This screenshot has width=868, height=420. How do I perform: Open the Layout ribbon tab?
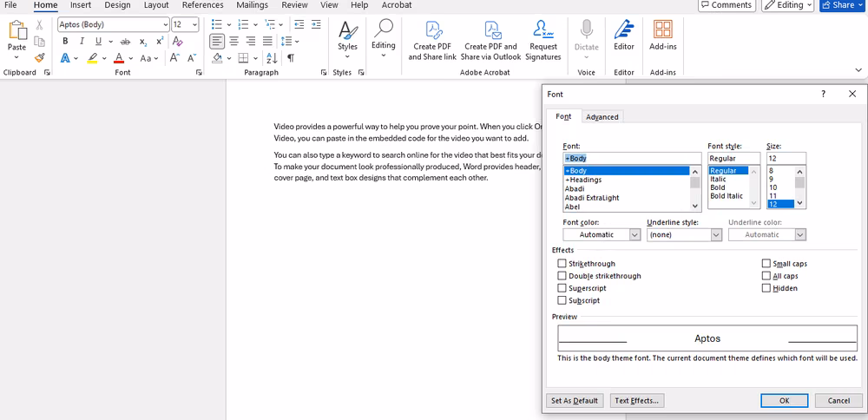click(156, 5)
